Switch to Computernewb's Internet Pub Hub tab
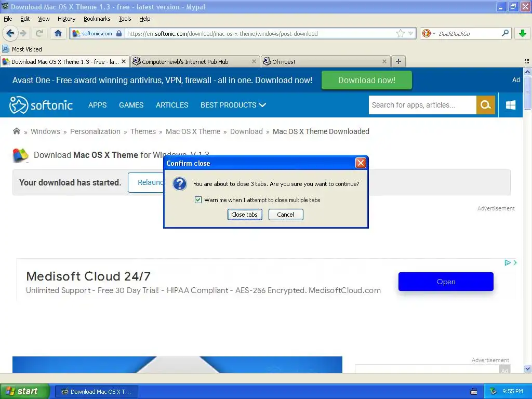This screenshot has width=532, height=399. point(195,61)
